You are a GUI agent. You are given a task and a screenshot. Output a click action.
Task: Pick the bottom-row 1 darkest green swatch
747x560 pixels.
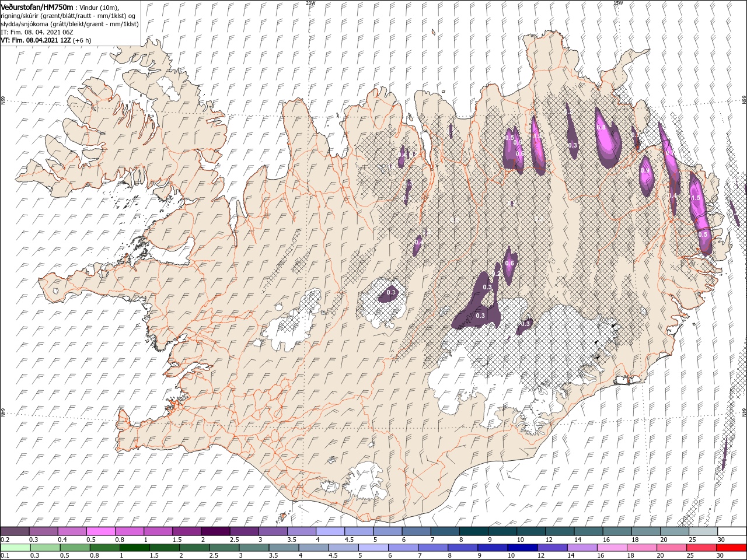click(135, 548)
